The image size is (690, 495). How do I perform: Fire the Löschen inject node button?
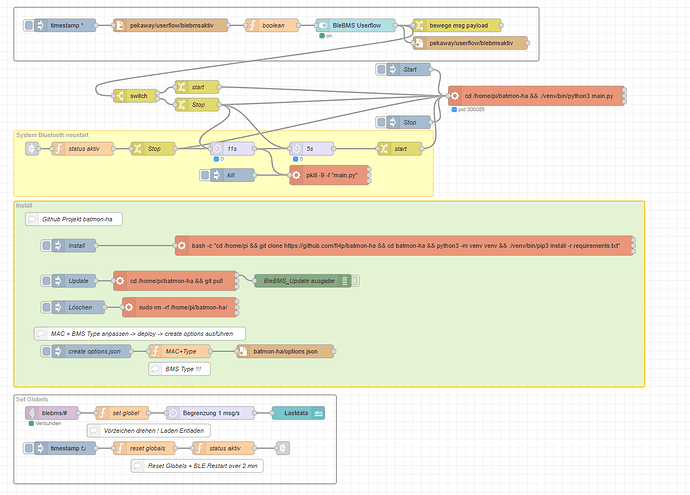pyautogui.click(x=46, y=307)
